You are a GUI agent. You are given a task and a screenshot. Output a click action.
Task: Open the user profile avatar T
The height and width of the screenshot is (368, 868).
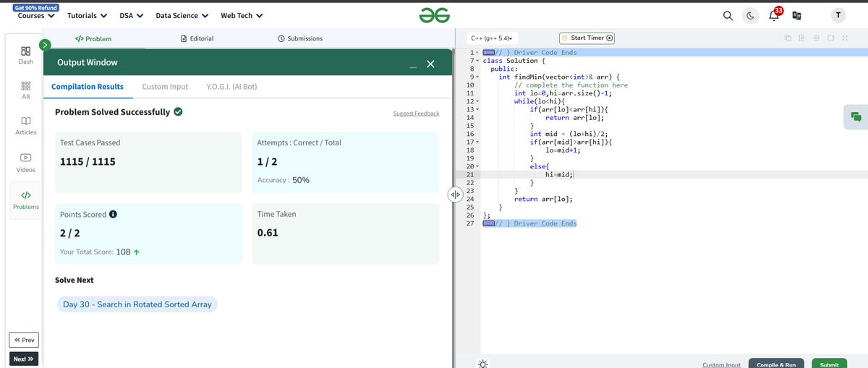pyautogui.click(x=837, y=16)
